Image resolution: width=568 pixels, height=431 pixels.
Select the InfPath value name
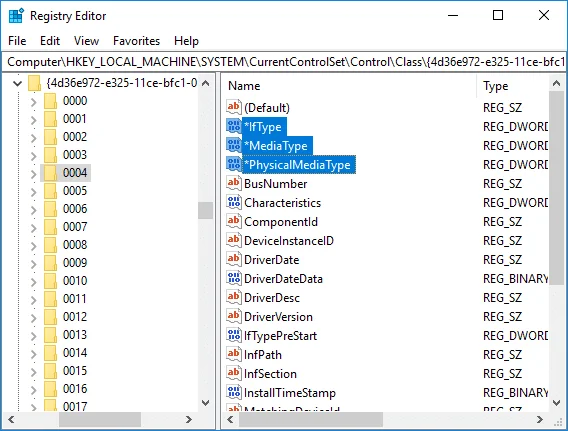pyautogui.click(x=263, y=355)
